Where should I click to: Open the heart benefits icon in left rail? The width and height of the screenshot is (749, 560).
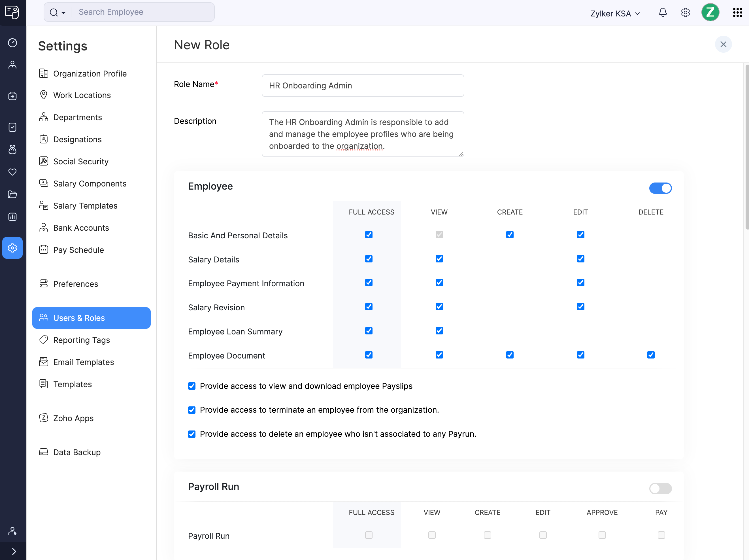(12, 172)
